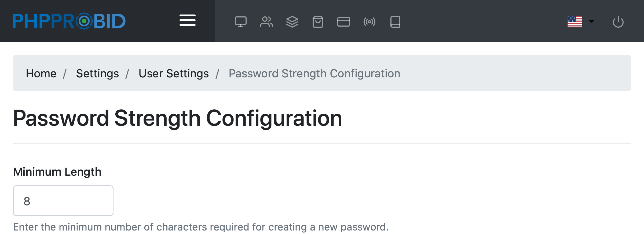Focus the Minimum Length input field
The width and height of the screenshot is (644, 234).
click(x=63, y=201)
